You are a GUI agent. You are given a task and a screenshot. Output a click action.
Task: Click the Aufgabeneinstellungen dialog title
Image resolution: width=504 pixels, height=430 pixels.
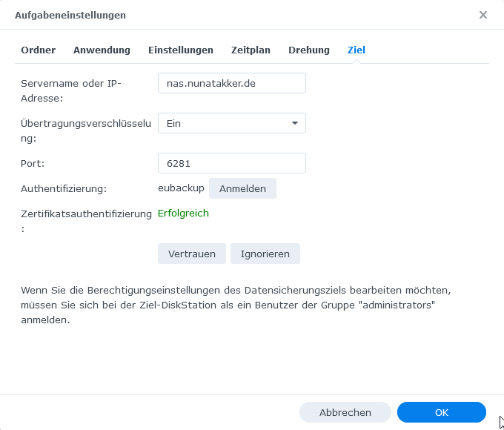[70, 15]
